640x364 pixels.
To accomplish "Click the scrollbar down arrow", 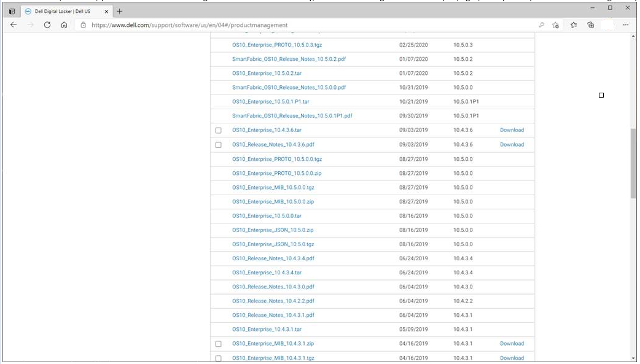I will (633, 358).
